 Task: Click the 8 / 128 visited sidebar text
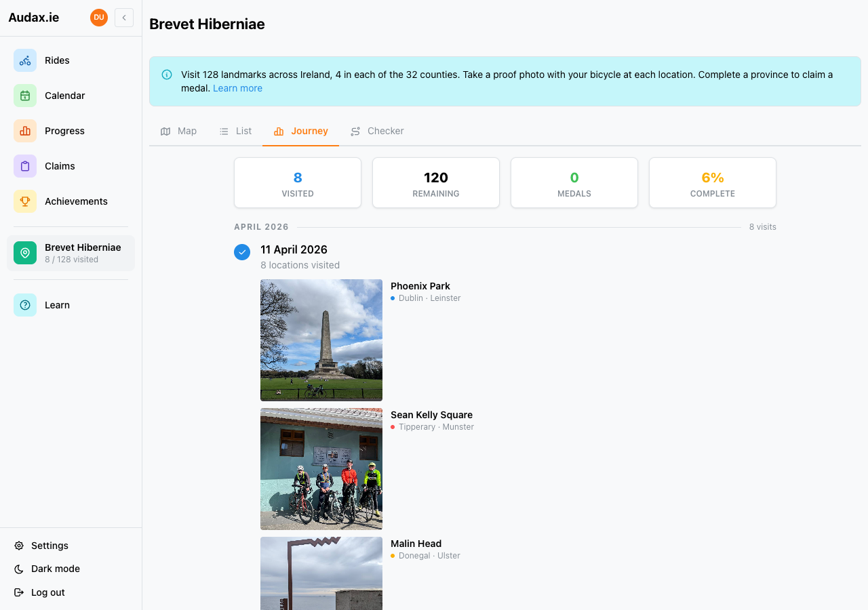coord(71,260)
